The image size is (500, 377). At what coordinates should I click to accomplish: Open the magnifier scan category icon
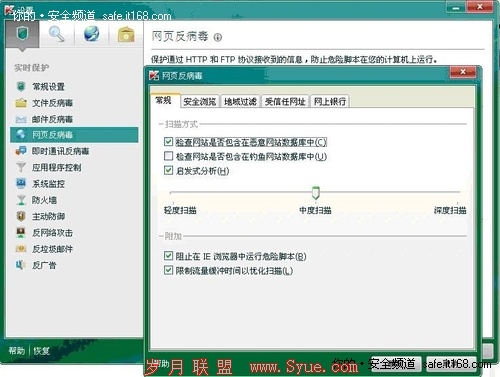[x=57, y=34]
